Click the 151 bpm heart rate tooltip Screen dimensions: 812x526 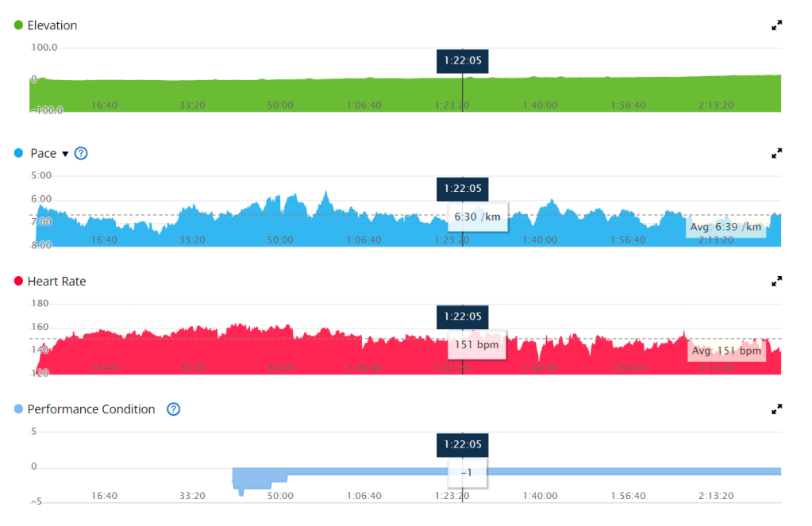tap(477, 345)
